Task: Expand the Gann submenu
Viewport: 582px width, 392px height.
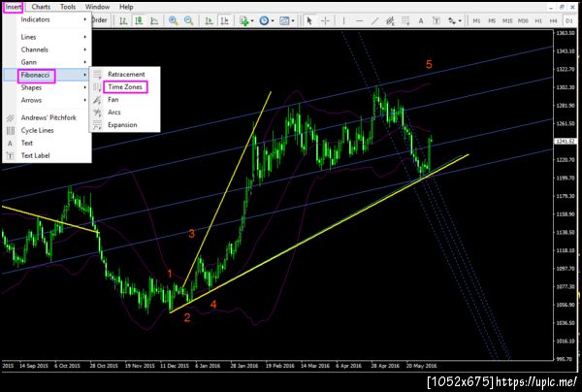Action: point(48,62)
